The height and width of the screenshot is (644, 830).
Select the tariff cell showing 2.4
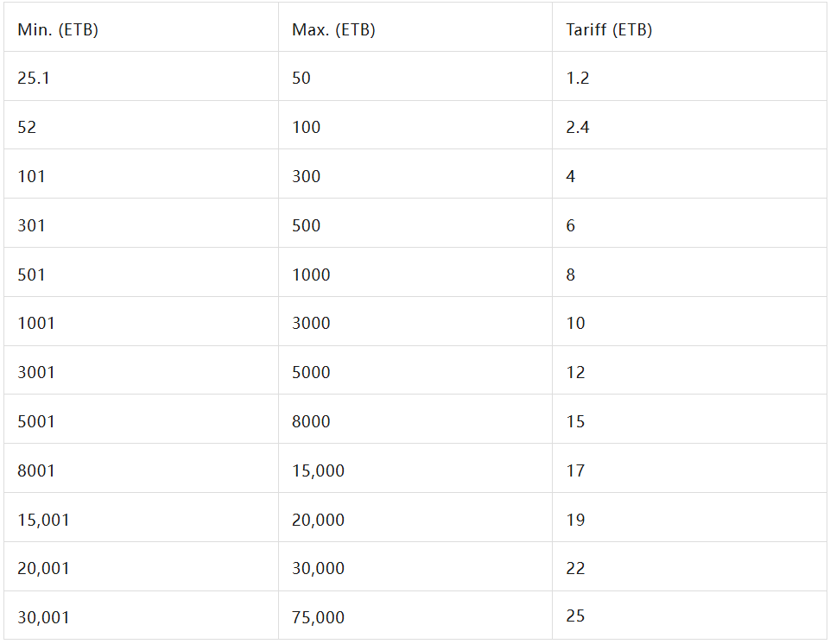point(578,127)
